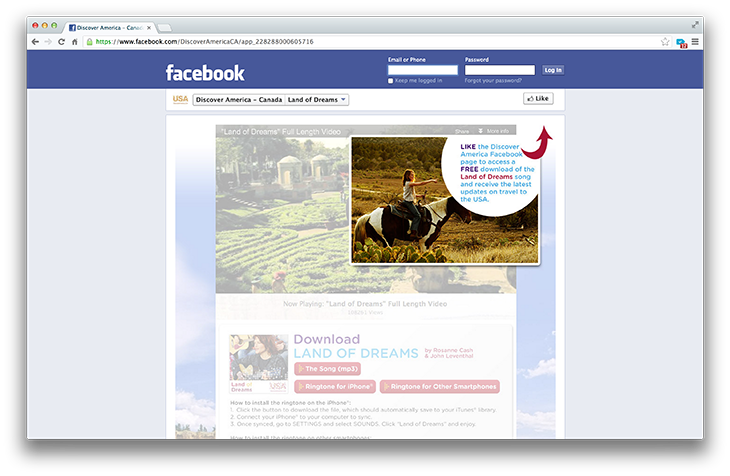Click the blue extension icon with badge

click(681, 42)
